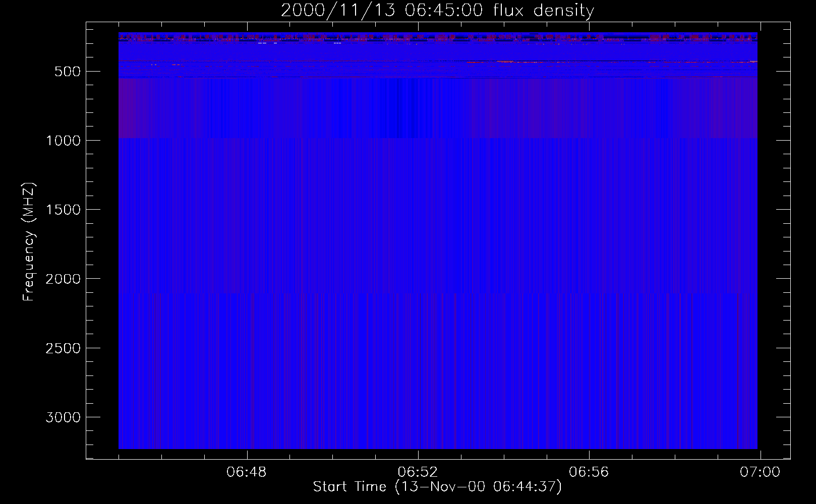Click the 'Start Time (13-Nov-00 06:44:37)' label
816x504 pixels.
(x=437, y=487)
